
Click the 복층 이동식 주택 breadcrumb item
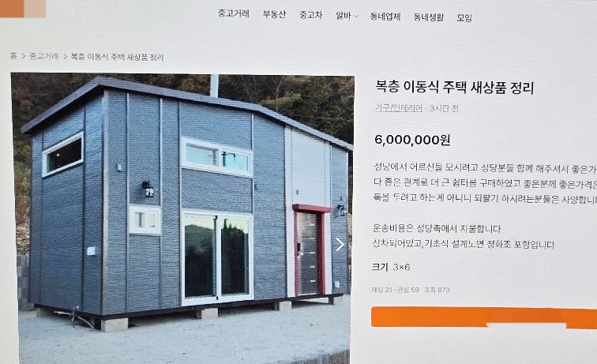117,57
